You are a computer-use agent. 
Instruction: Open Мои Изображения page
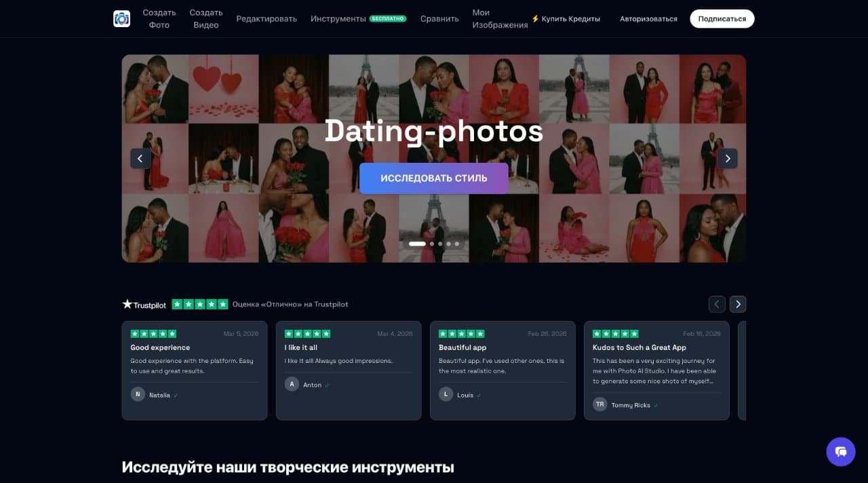coord(500,19)
